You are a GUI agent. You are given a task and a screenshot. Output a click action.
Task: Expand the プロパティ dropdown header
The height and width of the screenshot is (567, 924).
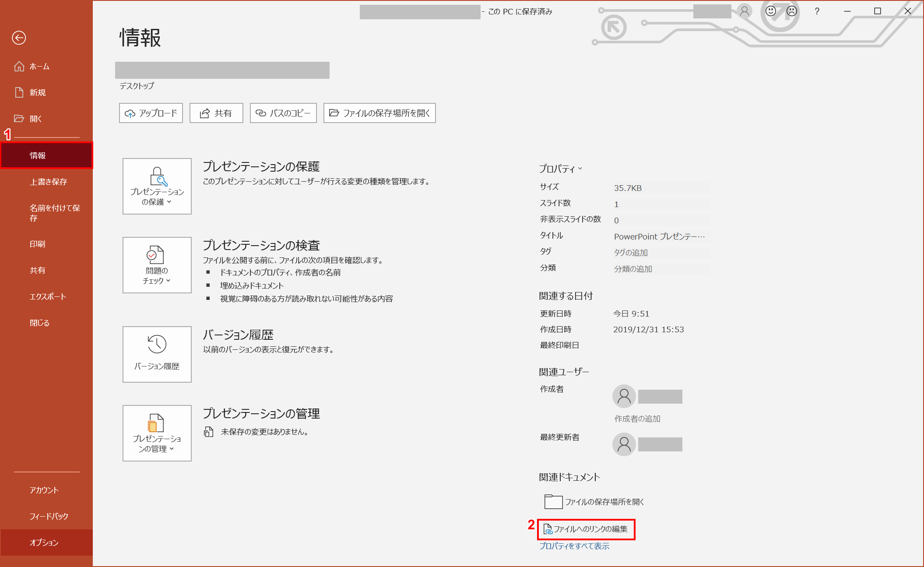pyautogui.click(x=561, y=169)
